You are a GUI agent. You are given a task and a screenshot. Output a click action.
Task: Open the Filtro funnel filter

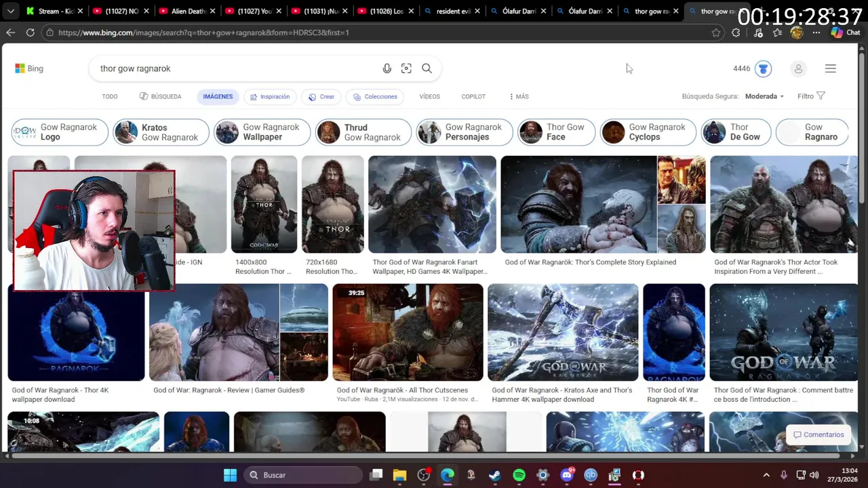811,96
